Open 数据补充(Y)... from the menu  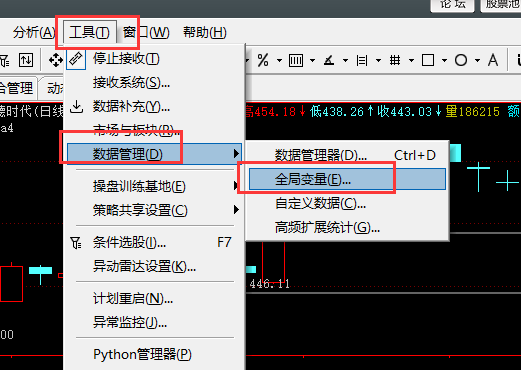point(153,106)
